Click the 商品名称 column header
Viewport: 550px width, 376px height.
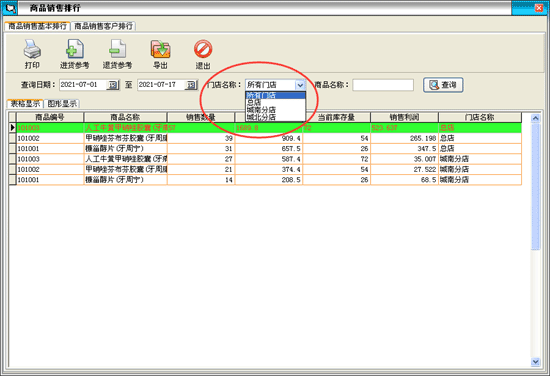(125, 117)
